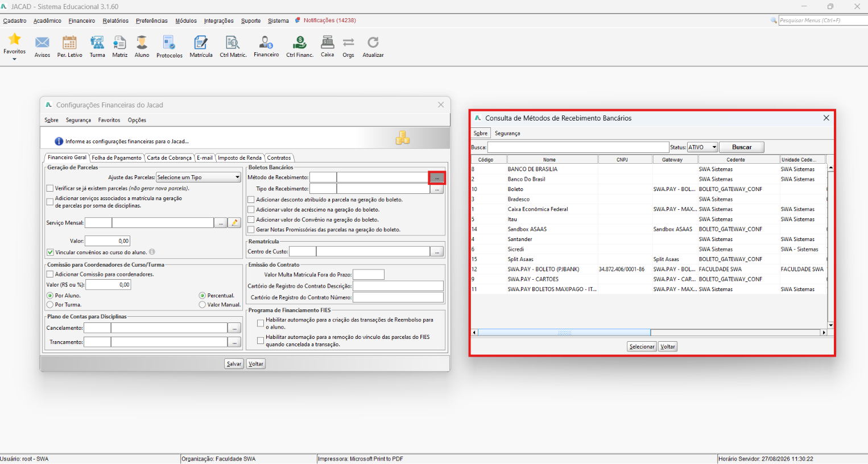
Task: Toggle Adicionar serviços associados a matrícula checkbox
Action: [x=50, y=202]
